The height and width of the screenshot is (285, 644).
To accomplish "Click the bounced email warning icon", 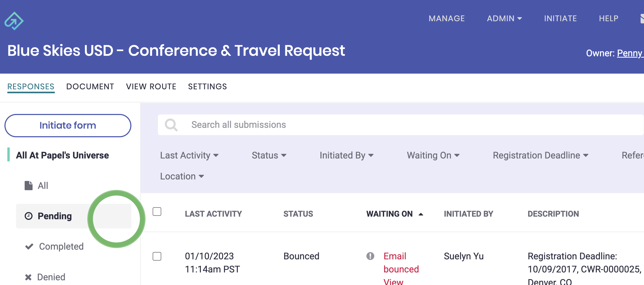I will [x=370, y=256].
